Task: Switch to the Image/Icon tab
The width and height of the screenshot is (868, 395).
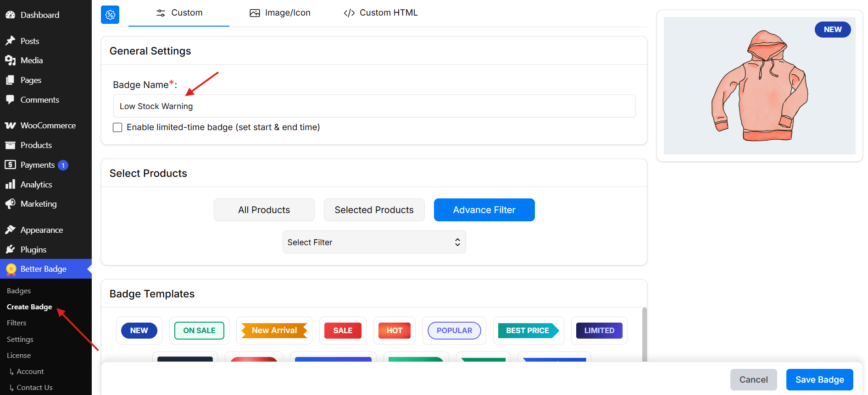Action: (280, 13)
